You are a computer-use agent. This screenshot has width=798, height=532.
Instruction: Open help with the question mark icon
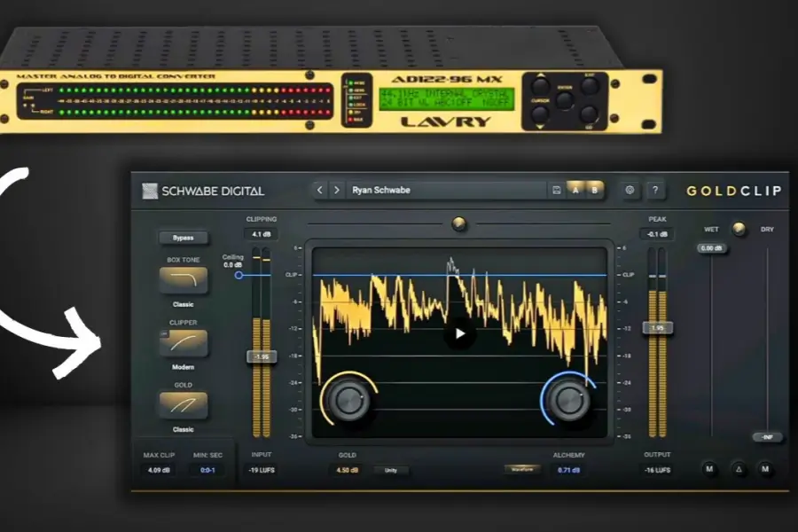pyautogui.click(x=654, y=190)
